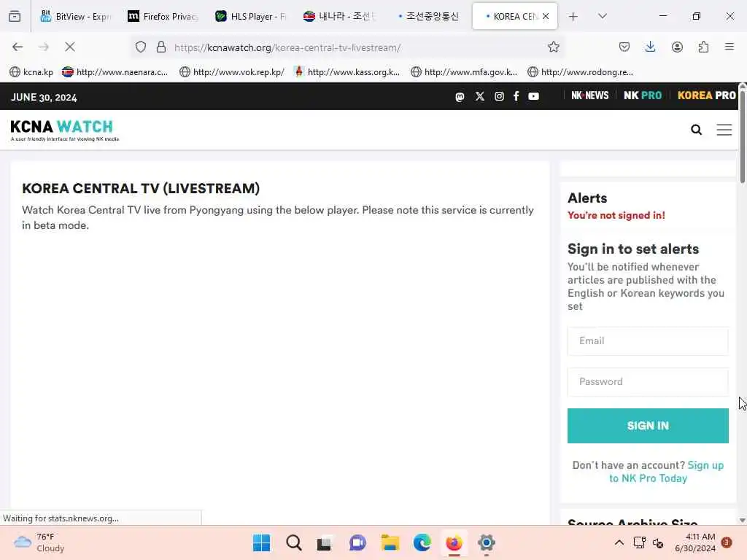Open Firefox account icon
747x560 pixels.
click(x=677, y=47)
